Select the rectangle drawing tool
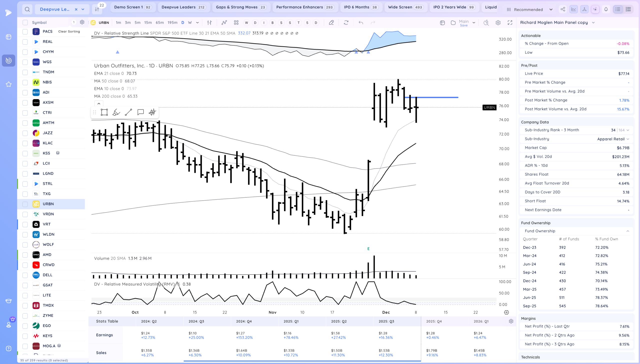The width and height of the screenshot is (640, 364). (x=104, y=112)
